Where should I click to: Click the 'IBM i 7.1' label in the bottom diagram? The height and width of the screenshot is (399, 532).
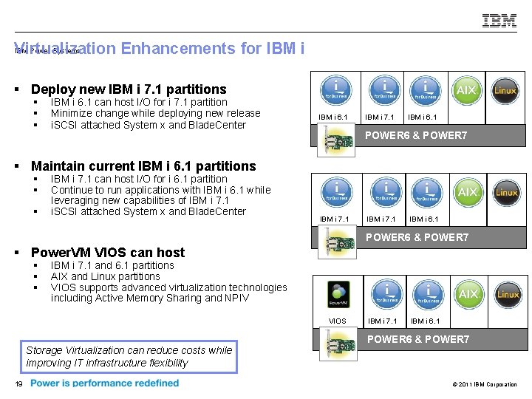pos(383,321)
